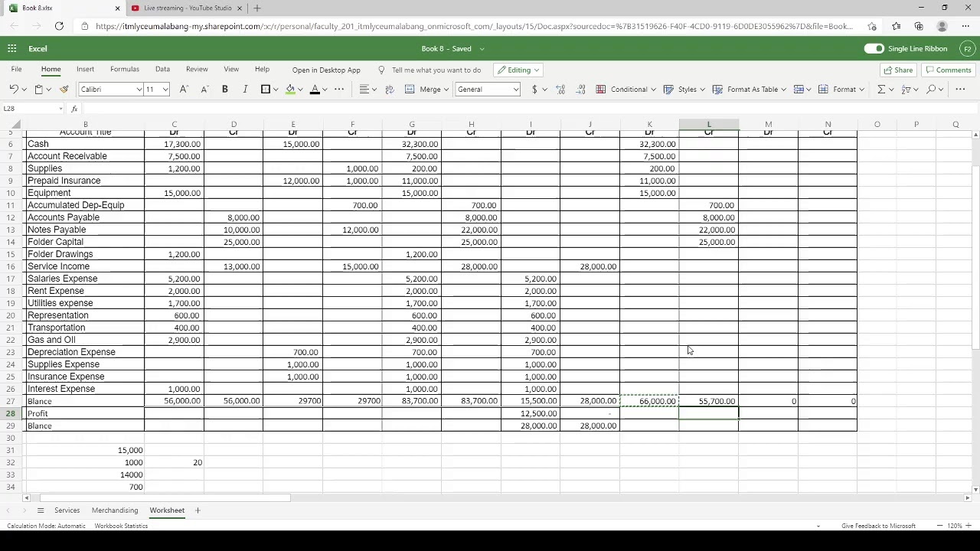Viewport: 980px width, 551px height.
Task: Click the dollar currency format icon
Action: coord(534,90)
